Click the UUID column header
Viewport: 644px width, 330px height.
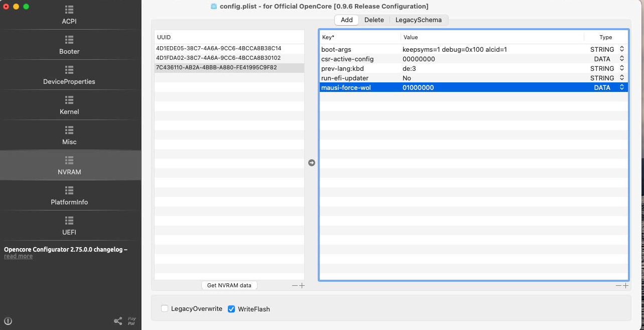[229, 37]
